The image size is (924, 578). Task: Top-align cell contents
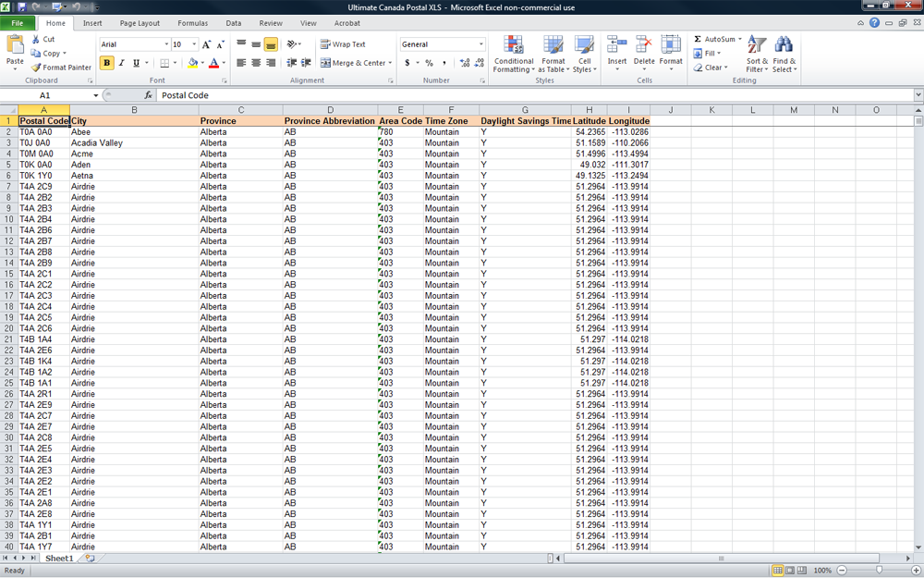(241, 44)
